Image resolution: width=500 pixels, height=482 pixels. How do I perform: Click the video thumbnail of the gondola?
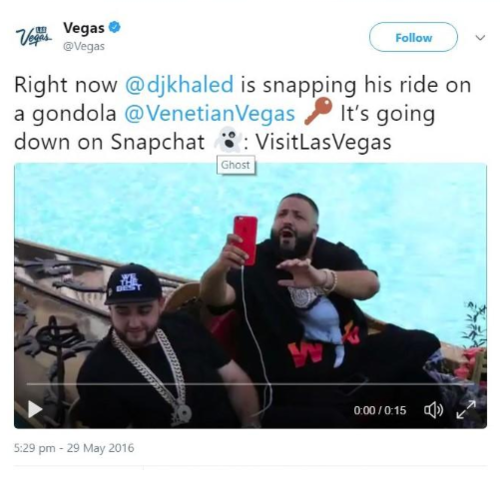point(250,295)
